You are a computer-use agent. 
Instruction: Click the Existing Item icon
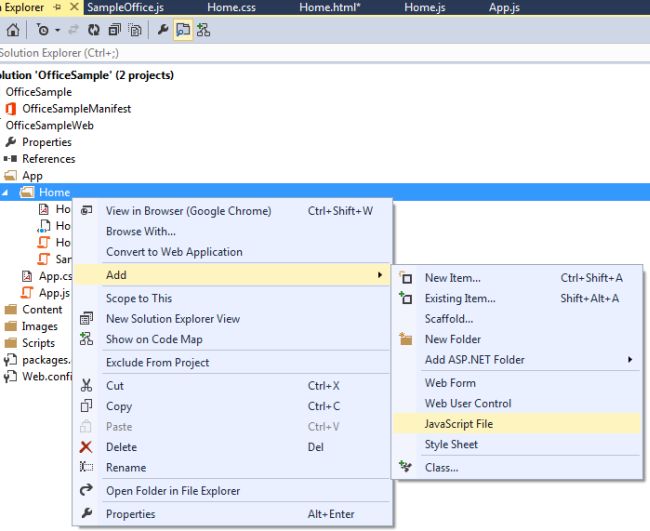point(405,298)
